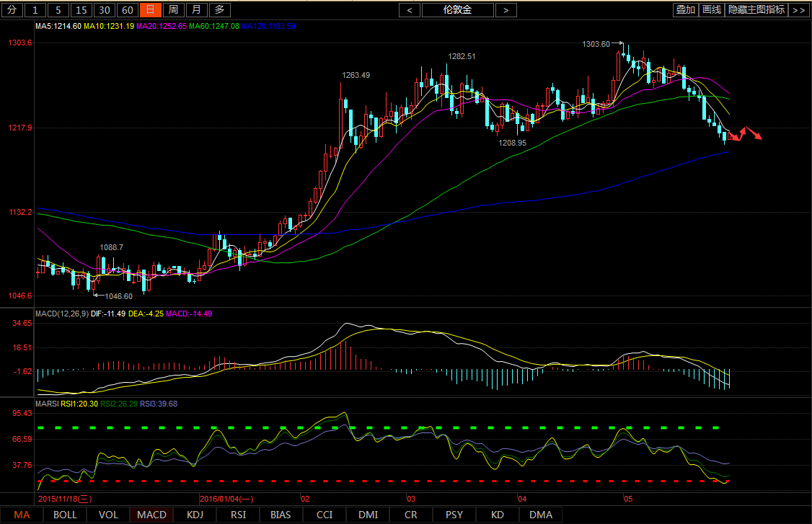
Task: Click the 66.59 RSI axis label
Action: click(22, 439)
